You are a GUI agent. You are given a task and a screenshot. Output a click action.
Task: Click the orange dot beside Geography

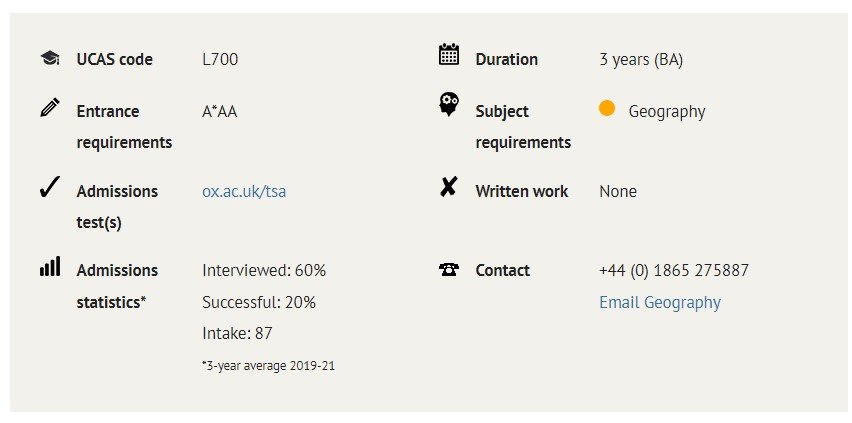pos(607,108)
